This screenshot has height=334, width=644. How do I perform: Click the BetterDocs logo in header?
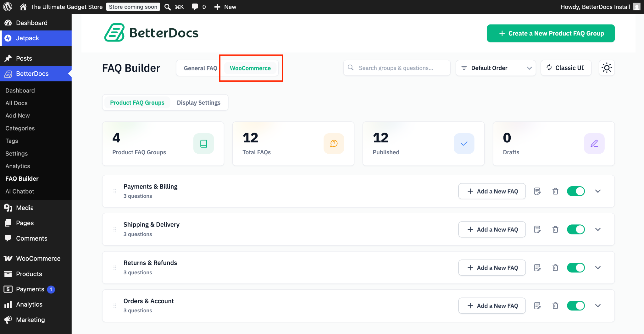pos(151,33)
